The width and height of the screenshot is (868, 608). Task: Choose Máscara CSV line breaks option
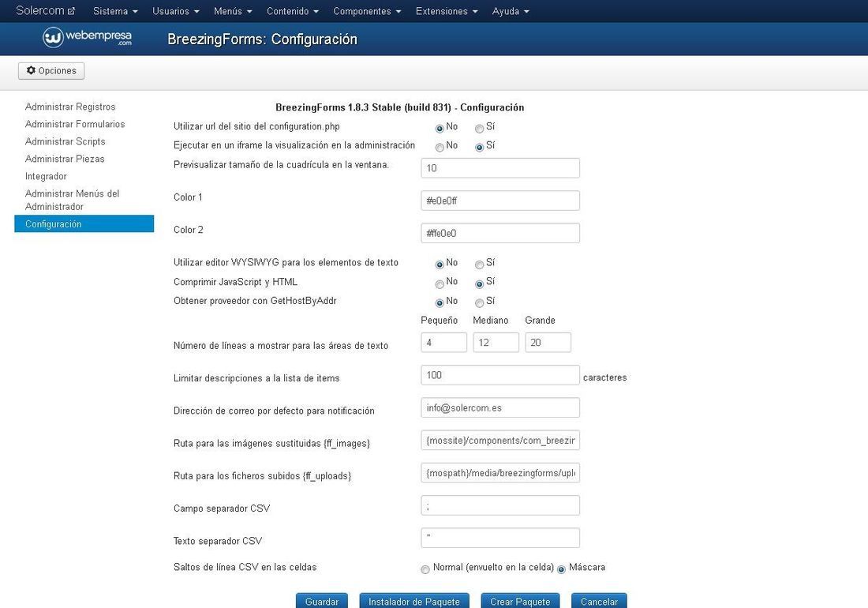561,569
